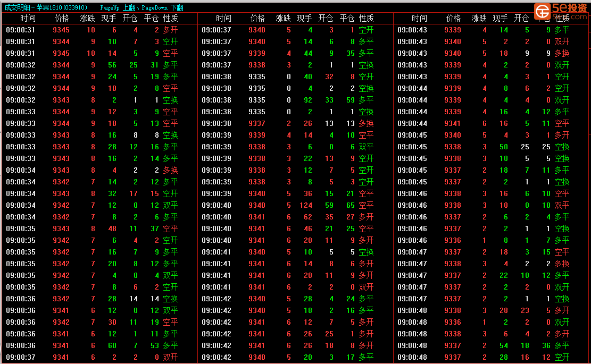Click 现手 value 40 in the 09:00:38 空开 row
Viewport: 591px width, 364px height.
point(308,77)
